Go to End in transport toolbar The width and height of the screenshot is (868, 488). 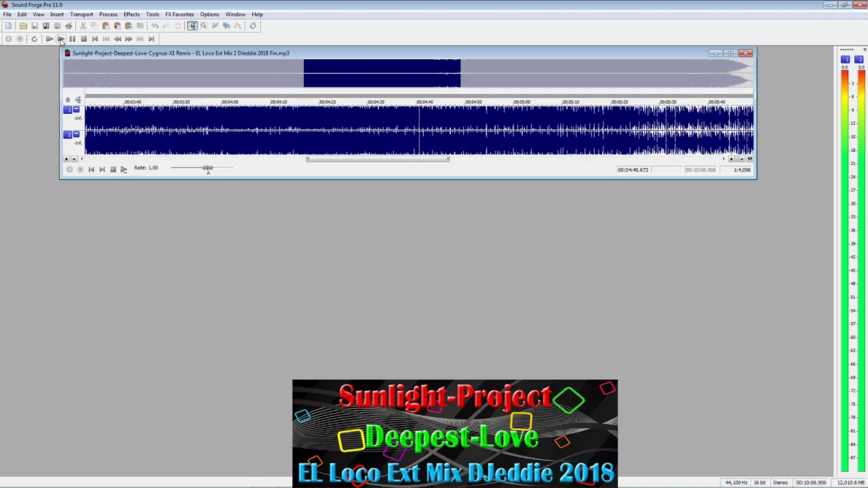pos(151,39)
